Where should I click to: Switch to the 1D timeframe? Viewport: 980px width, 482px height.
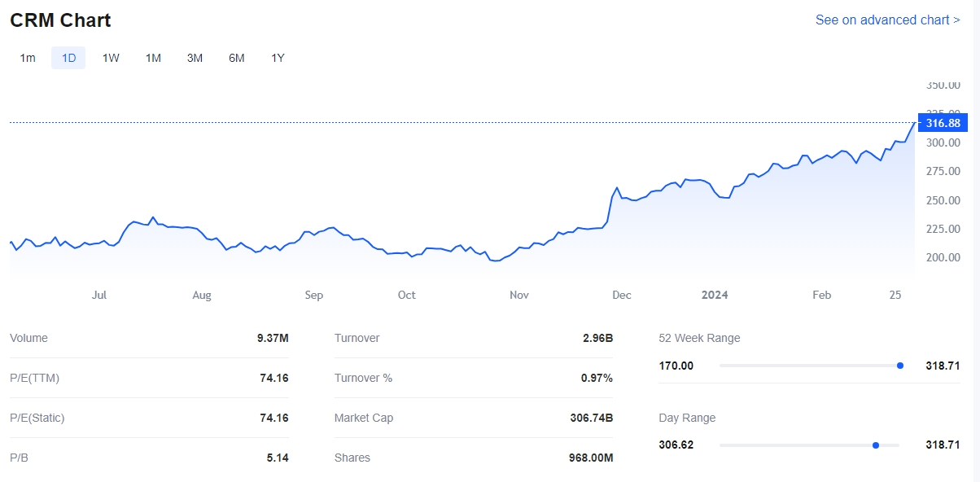coord(68,58)
